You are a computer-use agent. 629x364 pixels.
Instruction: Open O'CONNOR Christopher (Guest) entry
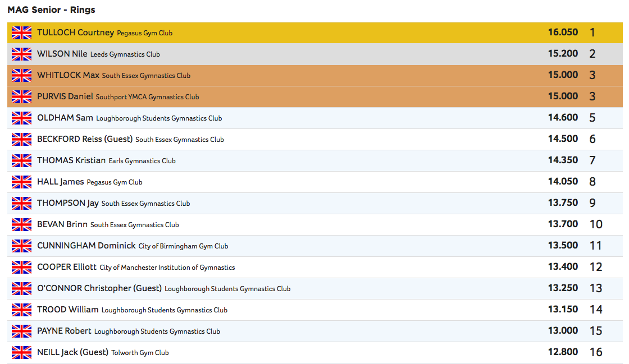pos(99,288)
